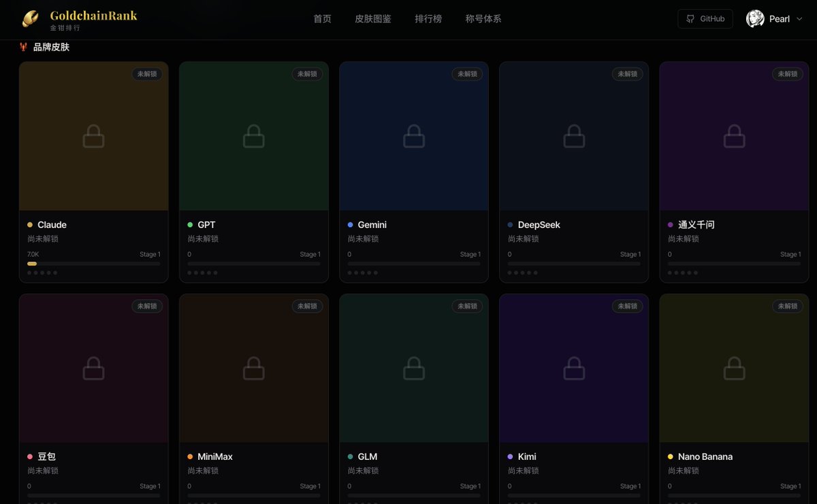Click the DeepSeek progress bar
Screen dimensions: 817x504
pos(574,263)
